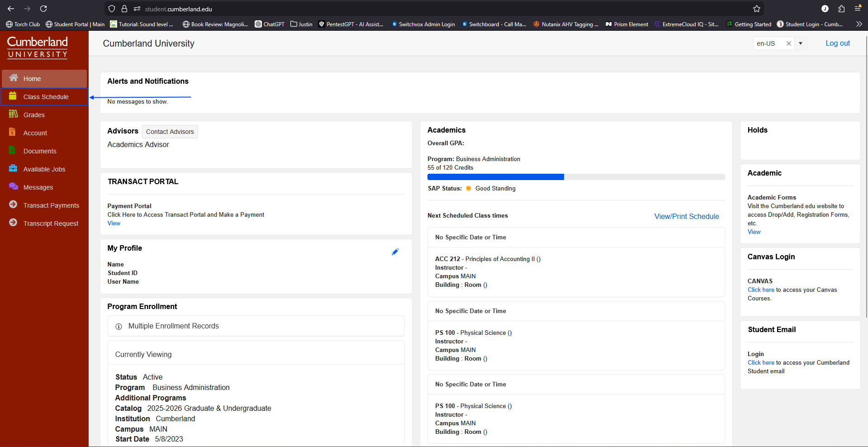Open the Switchvox Admin Login bookmark
The height and width of the screenshot is (447, 868).
coord(423,24)
